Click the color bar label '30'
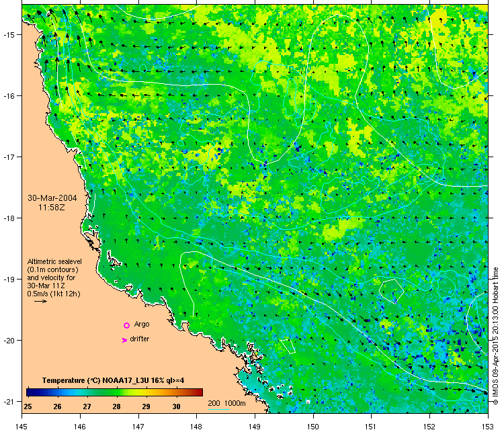This screenshot has width=504, height=430. [176, 406]
